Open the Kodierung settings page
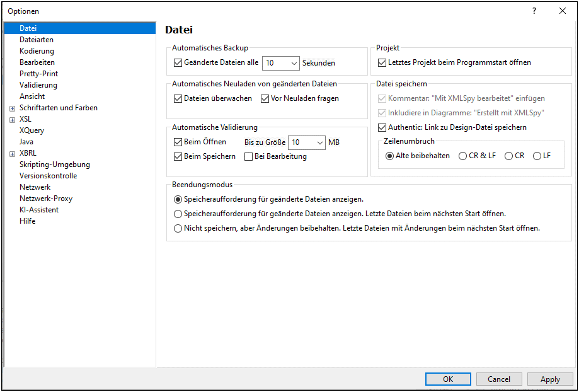This screenshot has width=579, height=392. [x=37, y=51]
